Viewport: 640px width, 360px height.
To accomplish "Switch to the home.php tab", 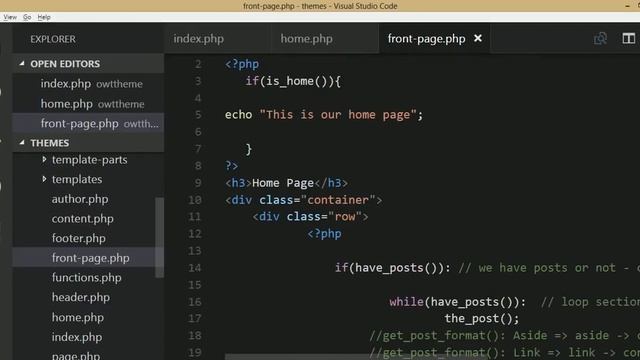I will [x=307, y=39].
